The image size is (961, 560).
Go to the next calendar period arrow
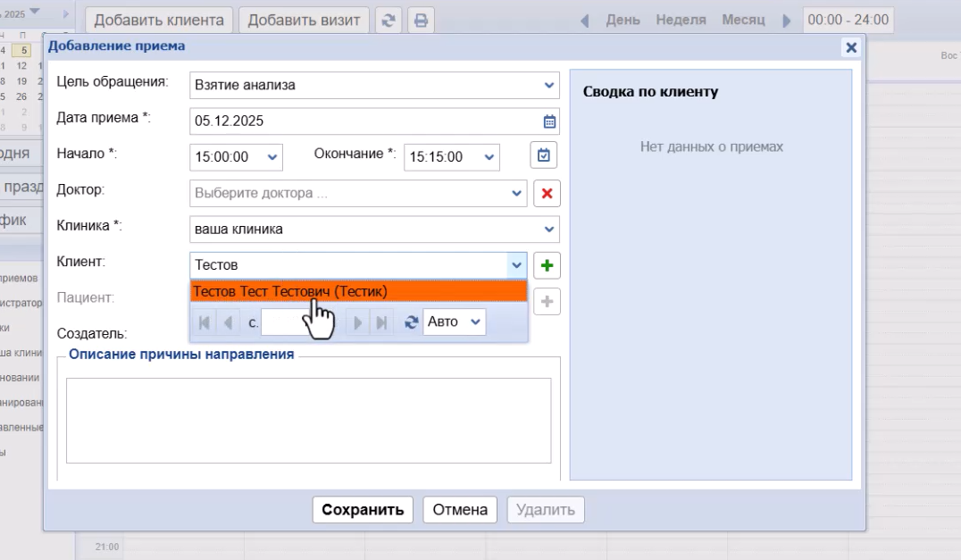(x=787, y=20)
